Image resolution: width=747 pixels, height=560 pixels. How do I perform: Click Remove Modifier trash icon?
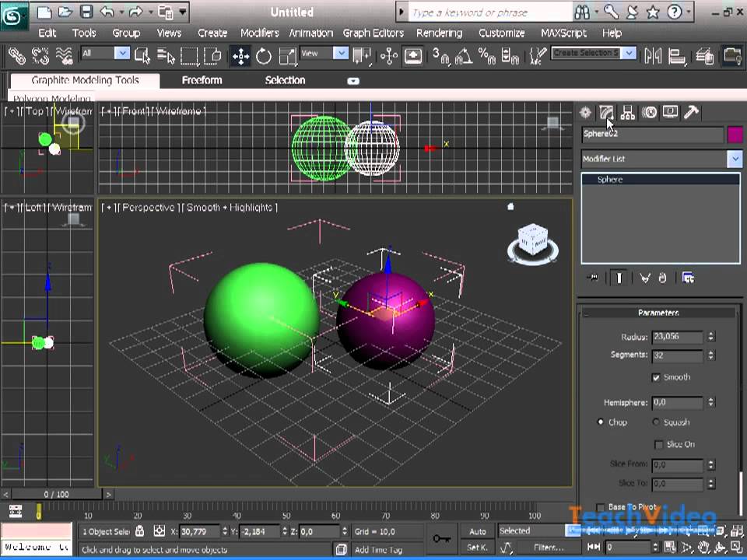coord(662,278)
